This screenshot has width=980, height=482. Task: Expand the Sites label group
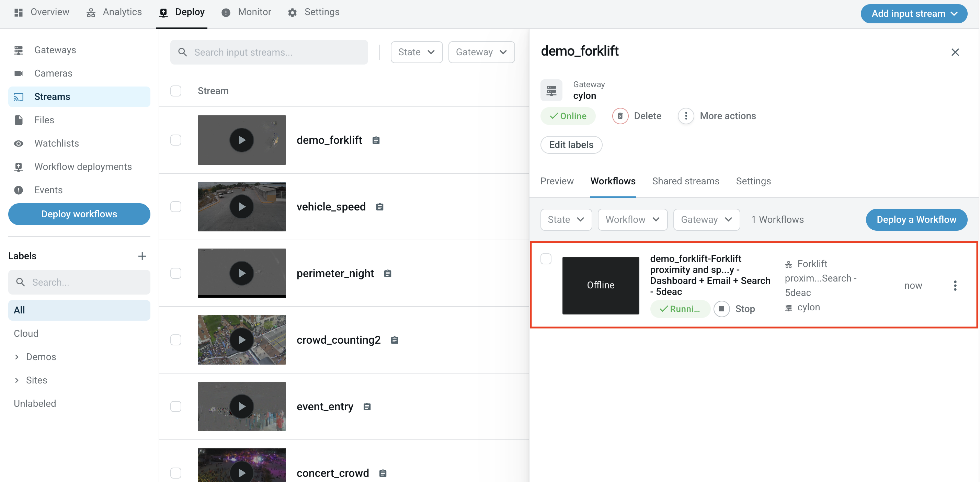point(17,380)
